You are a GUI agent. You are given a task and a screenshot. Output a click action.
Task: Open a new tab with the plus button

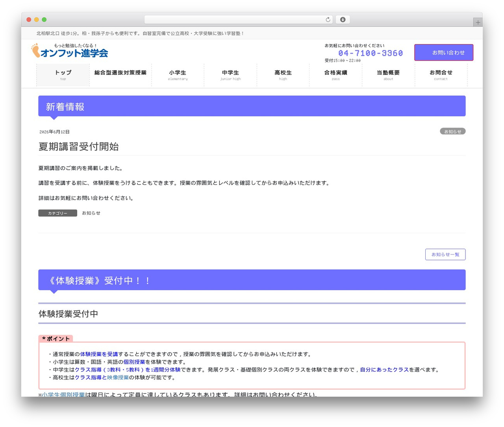pyautogui.click(x=478, y=22)
